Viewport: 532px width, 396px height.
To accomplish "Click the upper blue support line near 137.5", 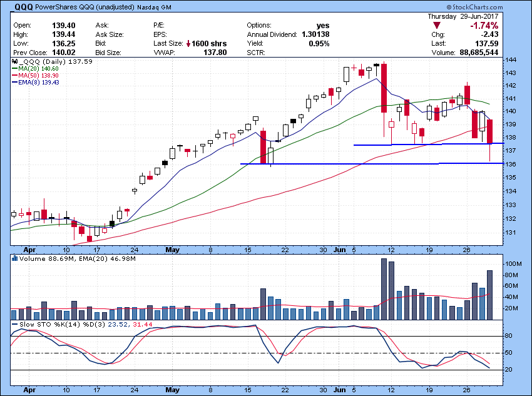I will (429, 144).
